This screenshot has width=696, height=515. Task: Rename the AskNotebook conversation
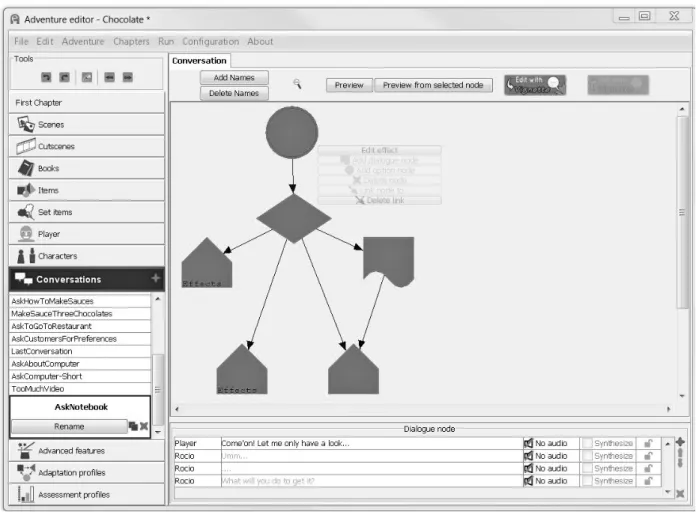[x=69, y=426]
